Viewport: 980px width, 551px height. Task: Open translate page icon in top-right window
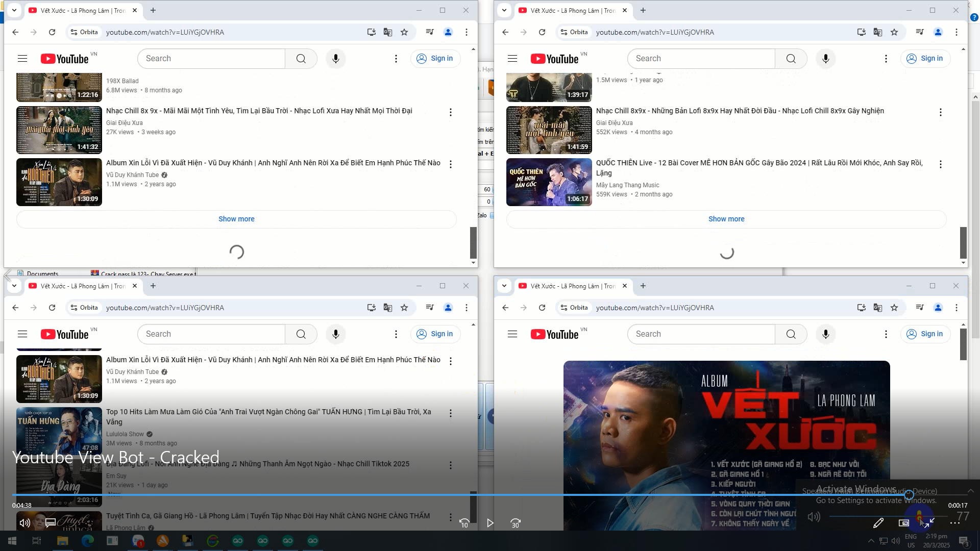coord(877,32)
